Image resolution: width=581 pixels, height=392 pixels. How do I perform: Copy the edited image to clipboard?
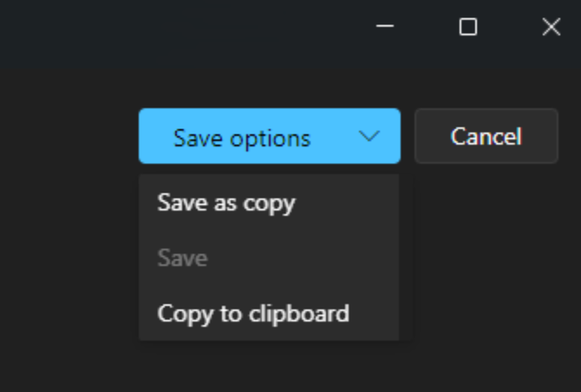(x=269, y=313)
